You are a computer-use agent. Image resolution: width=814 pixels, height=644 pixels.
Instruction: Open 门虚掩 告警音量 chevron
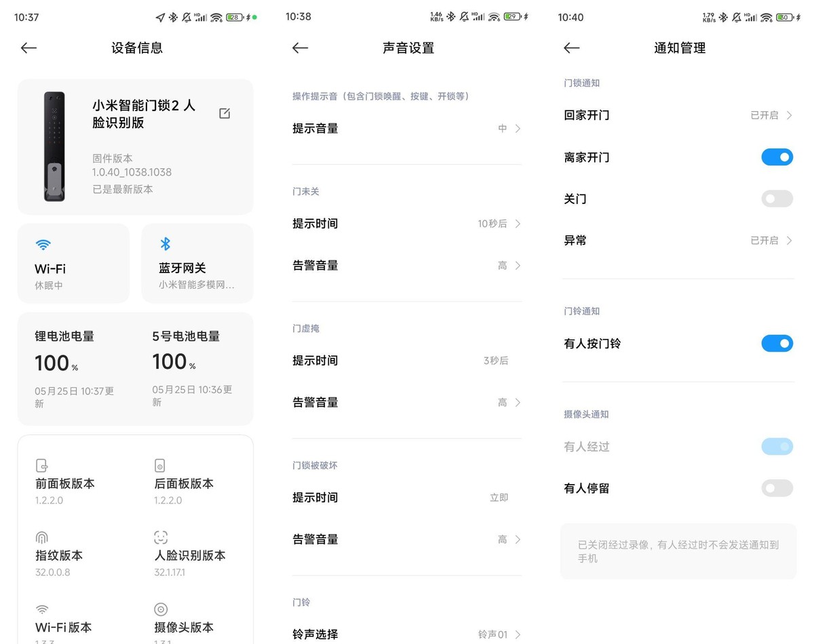coord(518,403)
